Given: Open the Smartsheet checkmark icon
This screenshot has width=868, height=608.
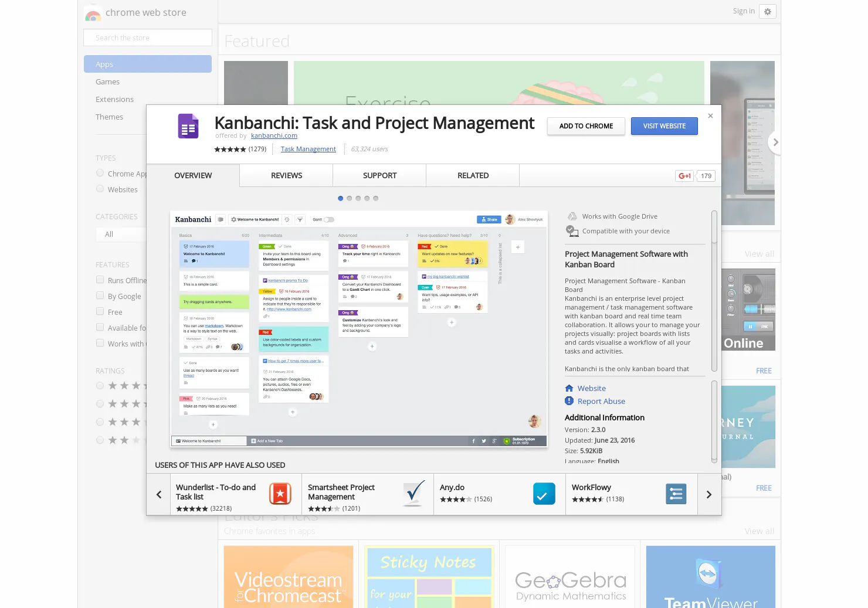Looking at the screenshot, I should click(x=414, y=493).
